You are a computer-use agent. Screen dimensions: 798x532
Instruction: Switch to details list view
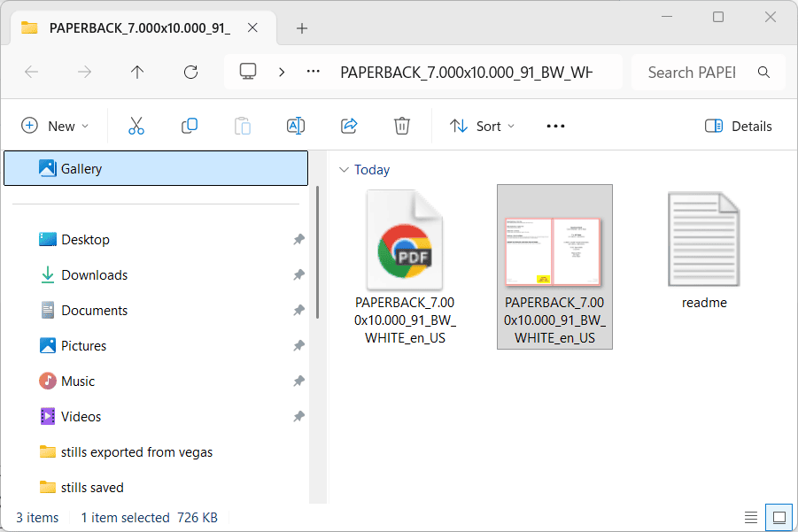(751, 518)
